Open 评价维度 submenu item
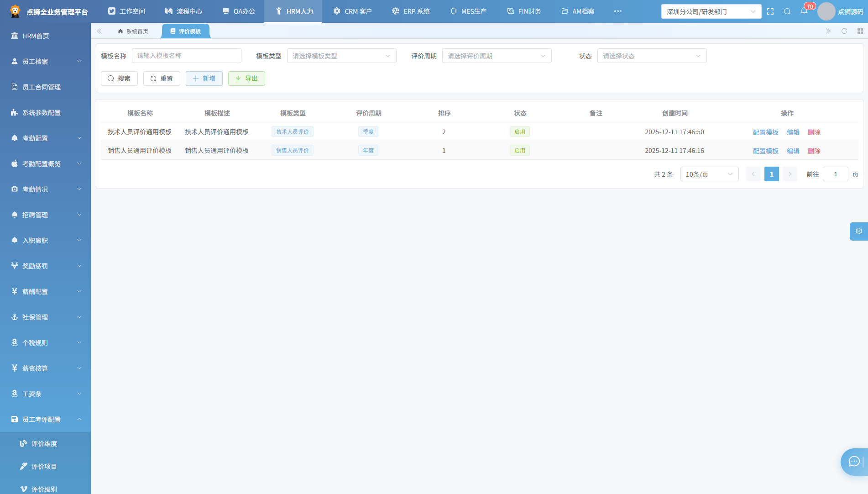The width and height of the screenshot is (868, 494). [45, 443]
